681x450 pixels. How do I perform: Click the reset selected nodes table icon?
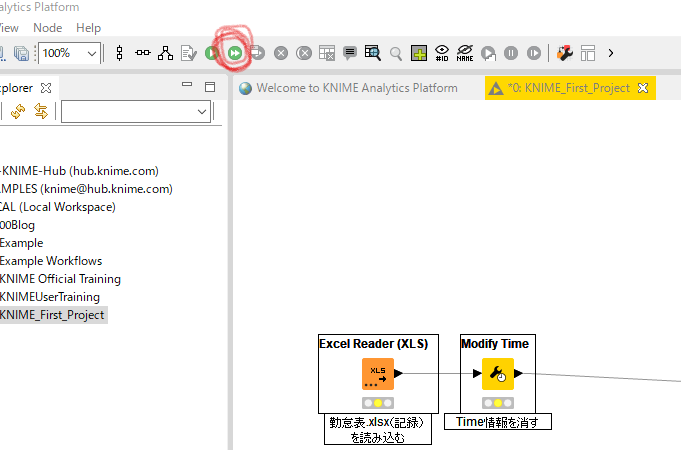pyautogui.click(x=327, y=53)
